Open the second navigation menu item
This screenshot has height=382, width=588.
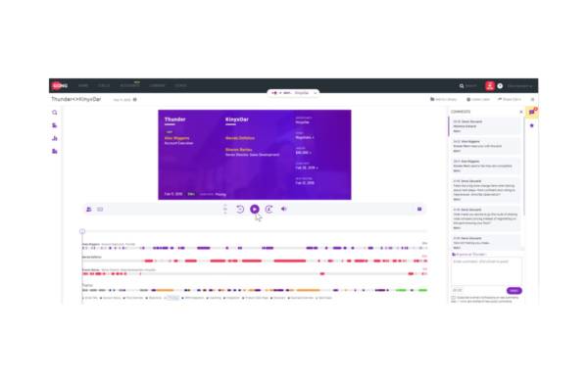[x=104, y=86]
